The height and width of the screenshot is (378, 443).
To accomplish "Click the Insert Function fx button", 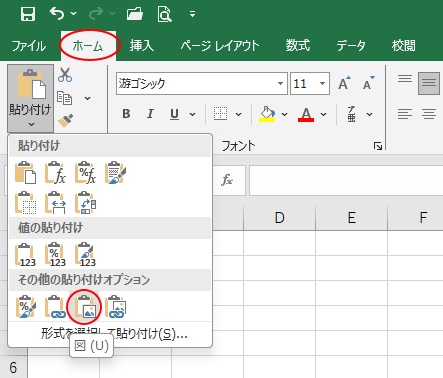I will (x=227, y=180).
